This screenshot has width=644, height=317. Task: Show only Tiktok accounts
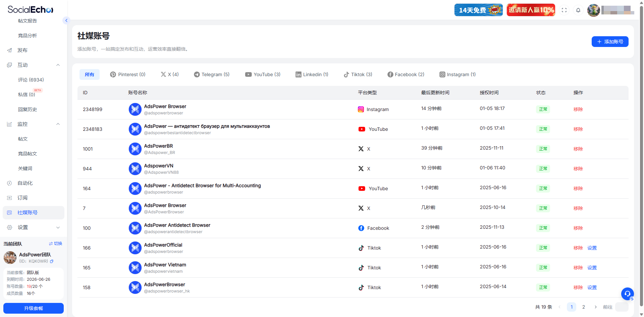358,74
